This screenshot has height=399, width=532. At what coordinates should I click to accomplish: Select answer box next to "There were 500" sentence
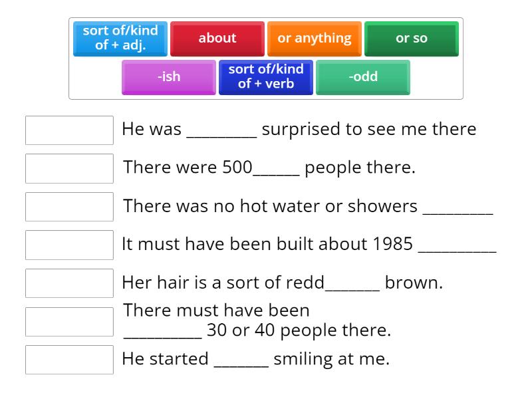(69, 168)
